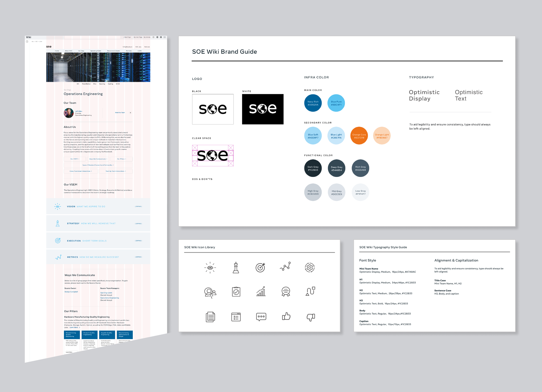
Task: Open the Operating Model menu item
Action: coord(96,51)
